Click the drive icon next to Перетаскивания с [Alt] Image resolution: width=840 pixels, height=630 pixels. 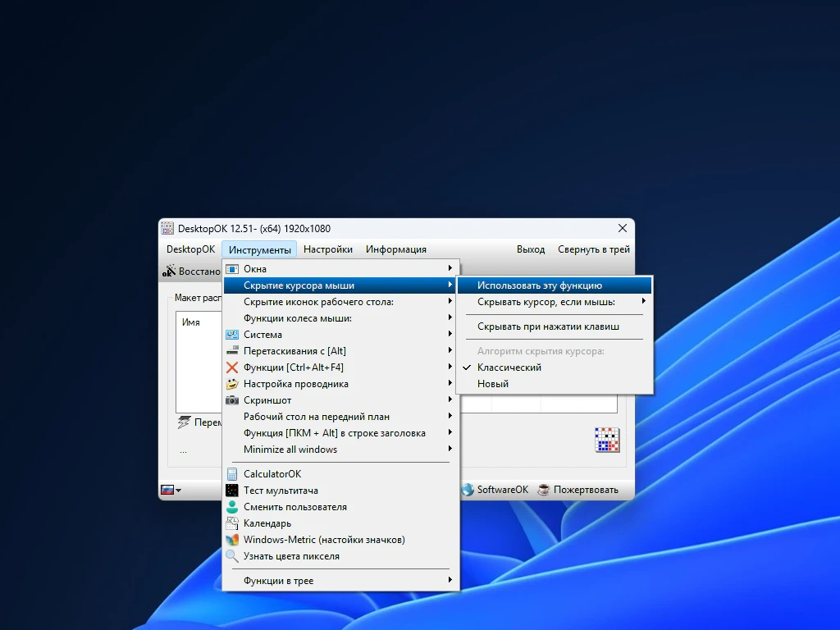click(232, 351)
